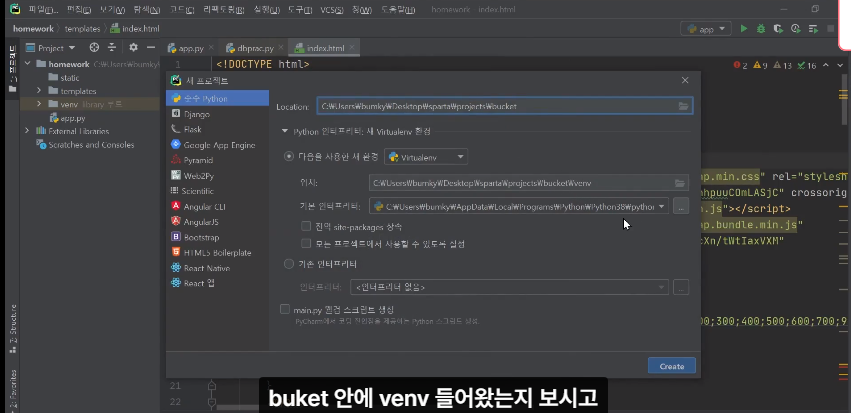The height and width of the screenshot is (413, 851).
Task: Toggle make available to all projects checkbox
Action: [x=306, y=244]
